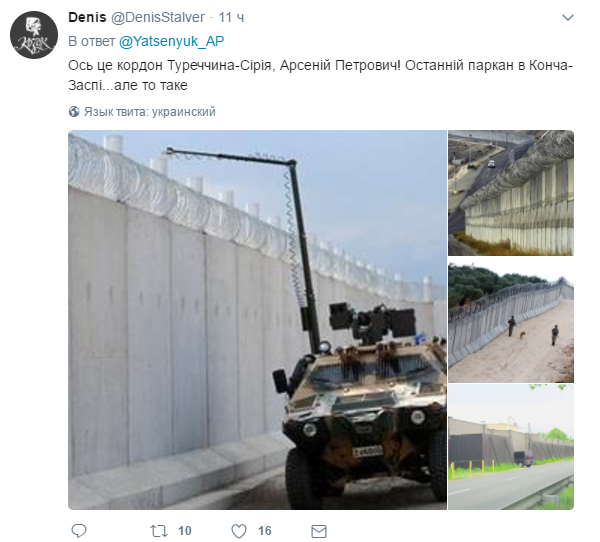Viewport: 600px width, 542px height.
Task: Click the tweet text about Туреччина-Сірія
Action: tap(320, 75)
